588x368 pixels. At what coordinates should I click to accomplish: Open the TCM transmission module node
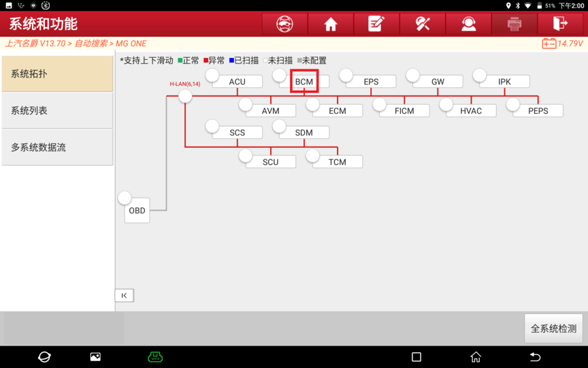pos(338,162)
